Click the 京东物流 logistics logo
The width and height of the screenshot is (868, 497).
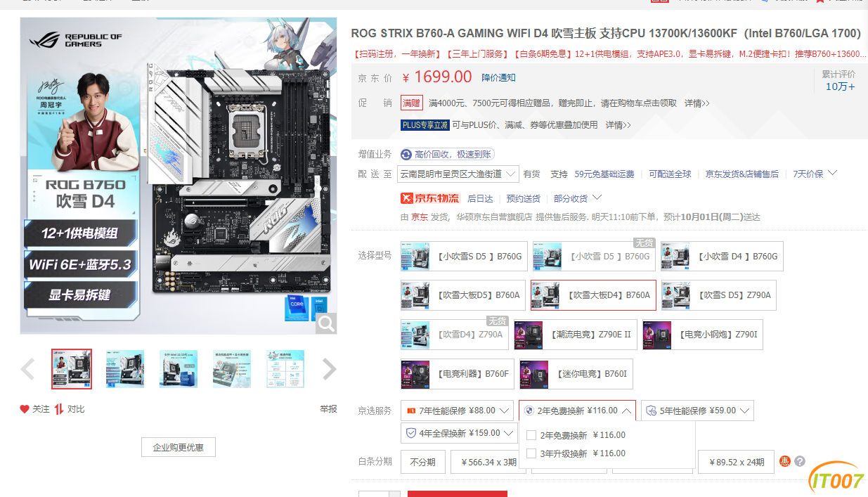tap(429, 198)
